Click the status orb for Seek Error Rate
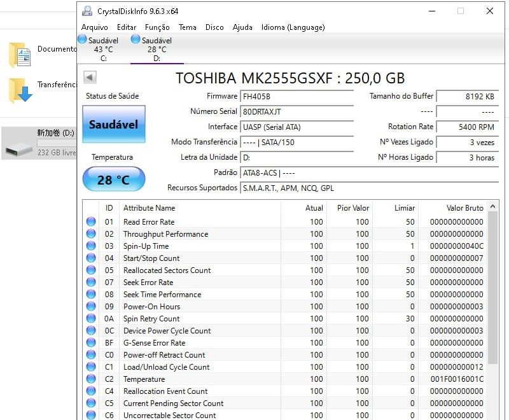 [91, 282]
